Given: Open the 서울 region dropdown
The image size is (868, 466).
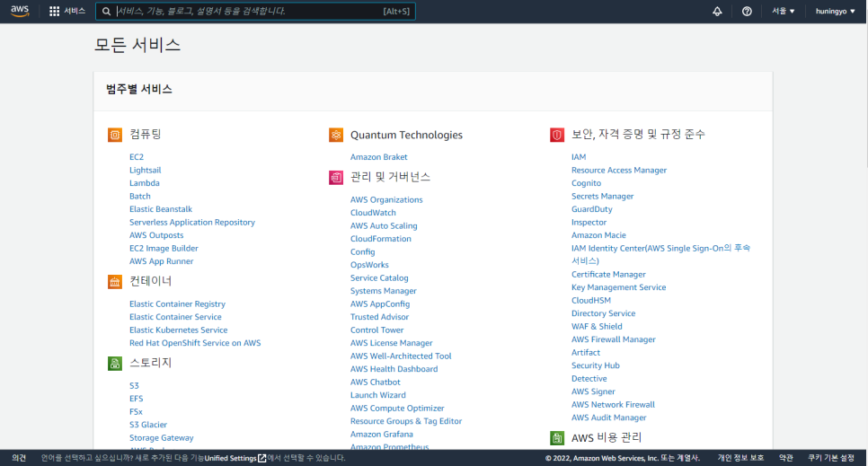Looking at the screenshot, I should coord(784,11).
